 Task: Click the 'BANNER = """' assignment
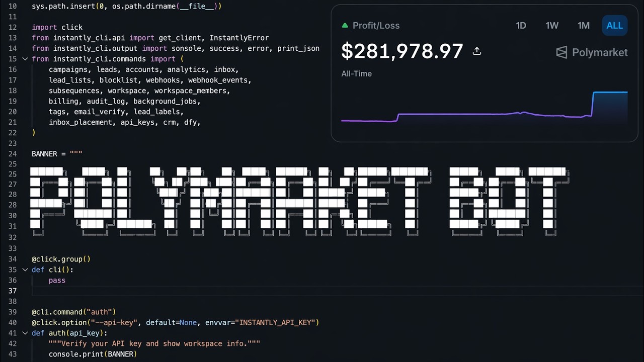57,154
